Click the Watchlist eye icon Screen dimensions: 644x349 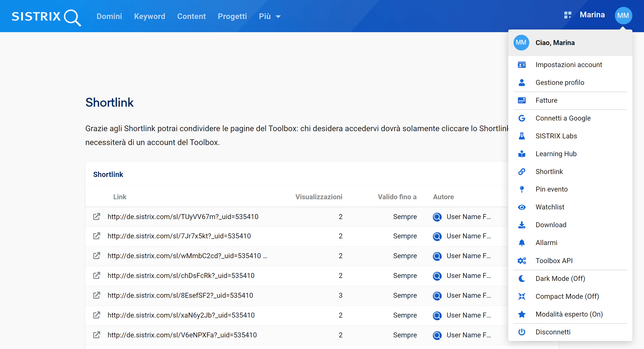[522, 207]
